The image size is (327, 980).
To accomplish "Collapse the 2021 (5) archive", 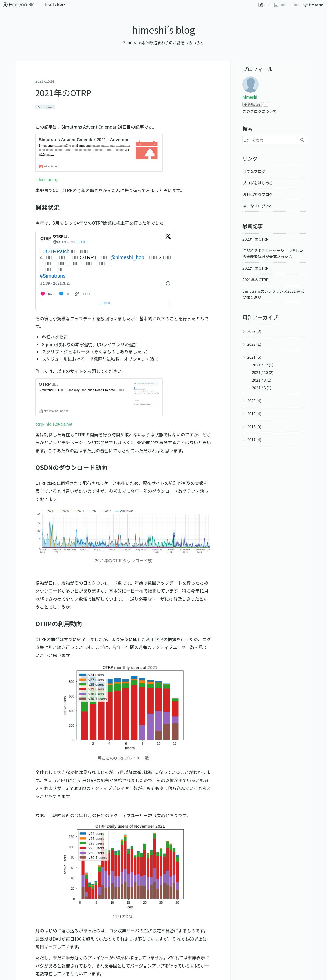I will 244,357.
